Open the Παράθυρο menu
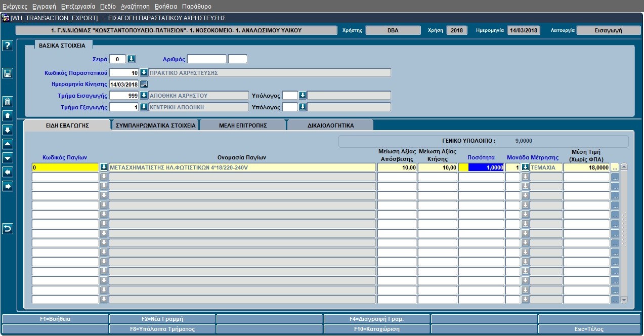This screenshot has height=336, width=644. click(x=196, y=7)
